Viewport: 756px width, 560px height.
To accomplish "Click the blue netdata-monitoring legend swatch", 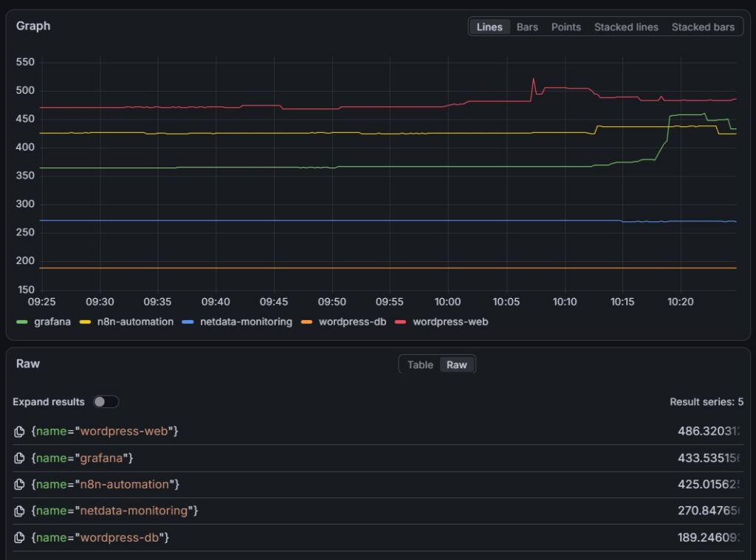I will [x=188, y=322].
